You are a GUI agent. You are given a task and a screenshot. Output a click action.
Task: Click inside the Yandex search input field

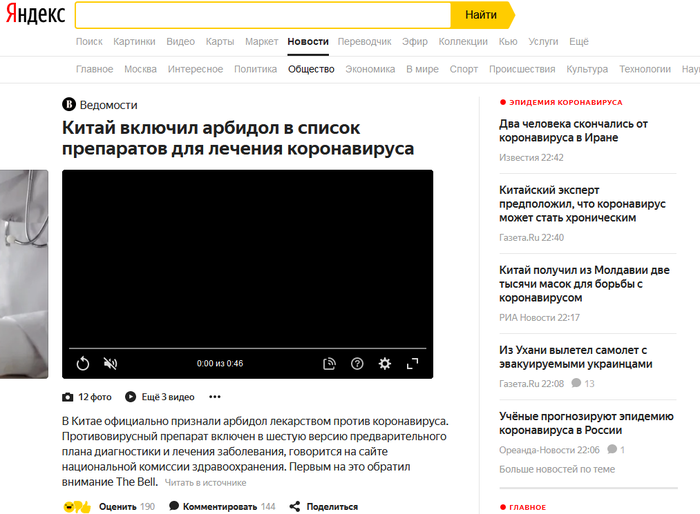262,15
